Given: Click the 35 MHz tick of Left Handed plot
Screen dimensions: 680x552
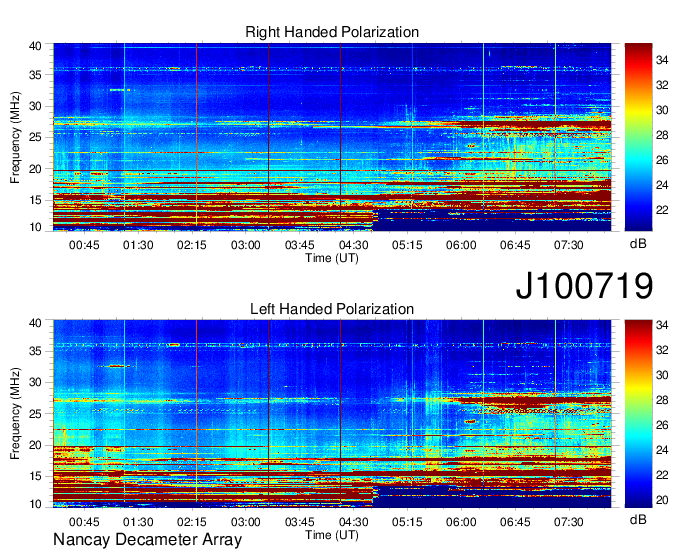Looking at the screenshot, I should 35,351.
